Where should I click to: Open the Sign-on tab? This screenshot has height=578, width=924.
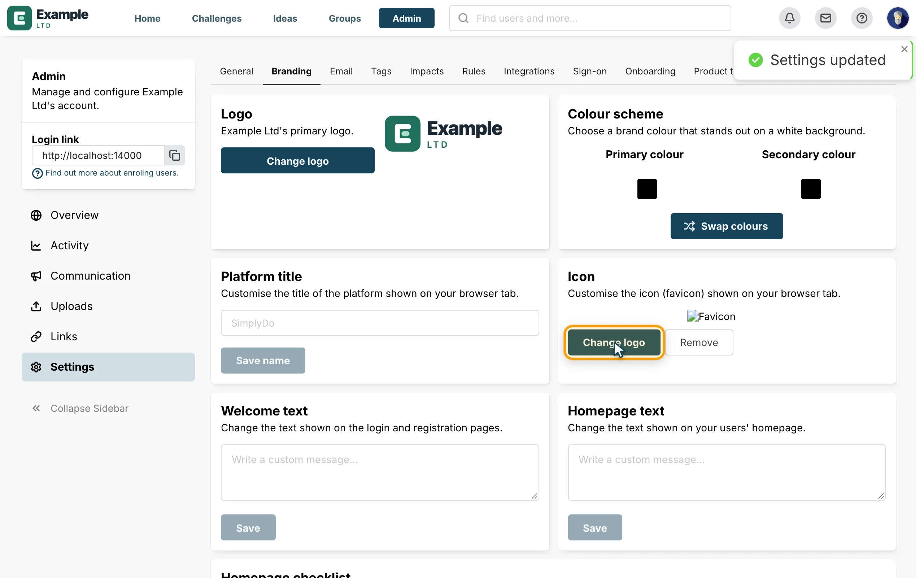pyautogui.click(x=589, y=71)
